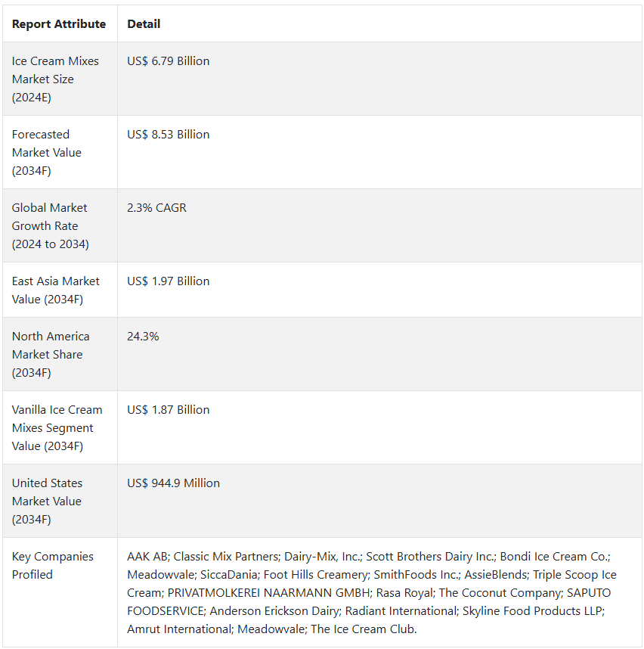Select the Global Market Growth Rate cell
The width and height of the screenshot is (644, 649).
point(50,225)
